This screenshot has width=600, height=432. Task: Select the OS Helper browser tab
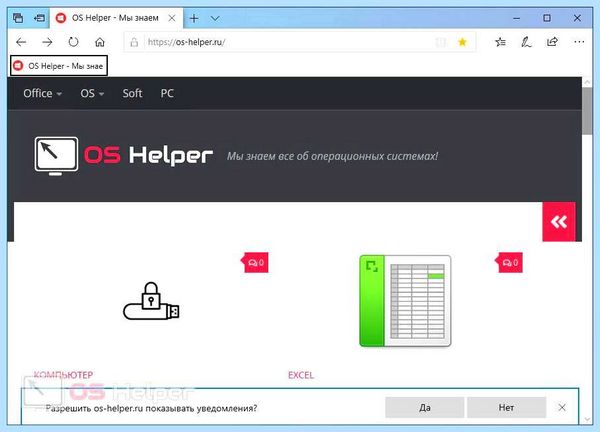116,18
